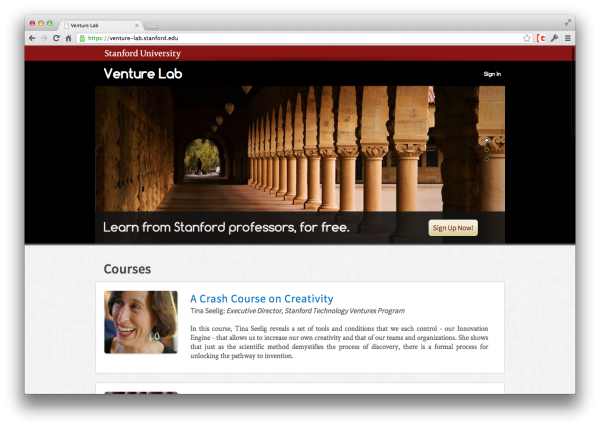Click the Sign In link

(x=492, y=74)
